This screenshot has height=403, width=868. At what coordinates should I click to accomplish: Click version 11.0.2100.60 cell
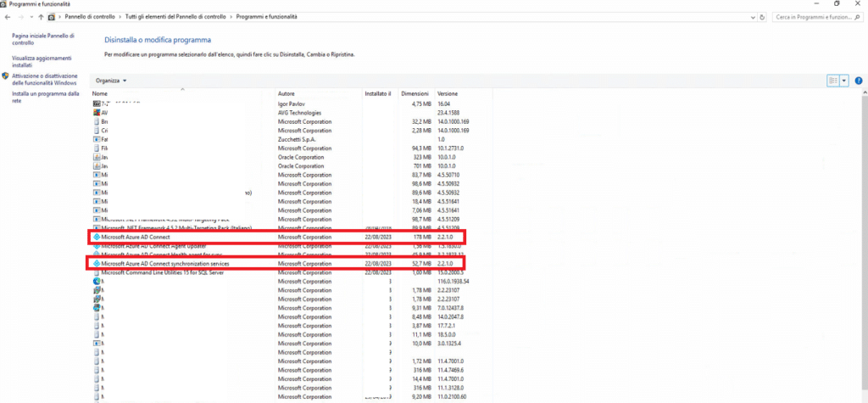453,396
